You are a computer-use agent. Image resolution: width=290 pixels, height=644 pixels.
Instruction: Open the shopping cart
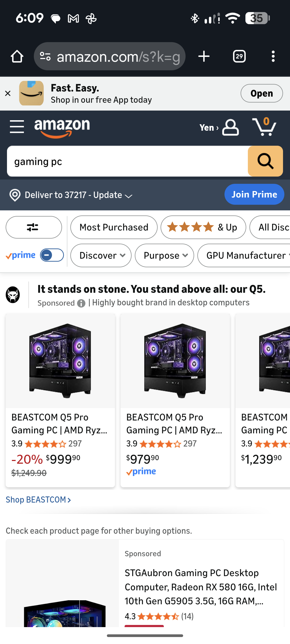264,127
